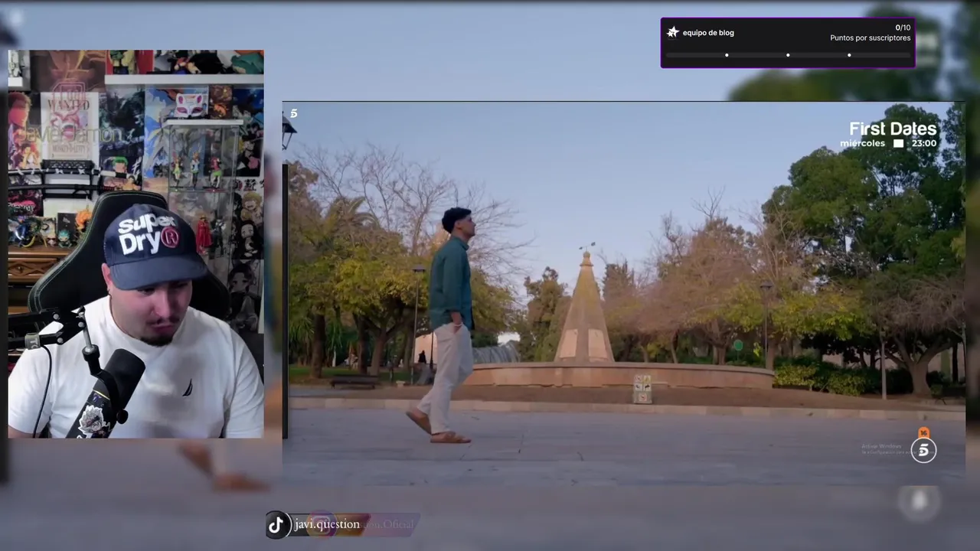980x551 pixels.
Task: Click the 0/10 subscriber points counter
Action: (x=903, y=28)
